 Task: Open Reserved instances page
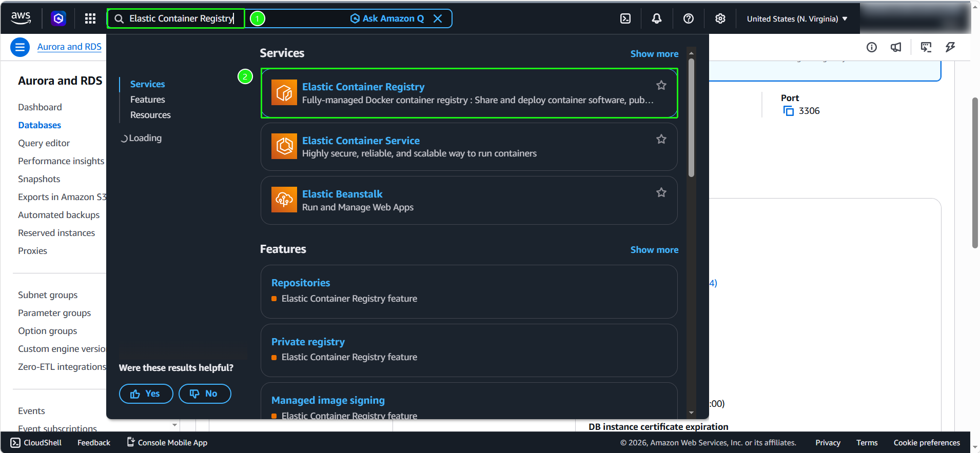(56, 233)
